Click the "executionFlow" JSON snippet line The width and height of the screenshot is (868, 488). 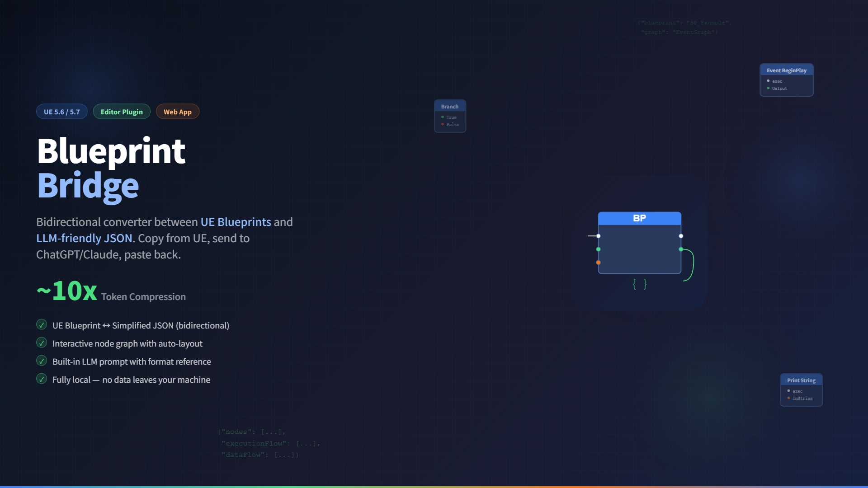point(271,443)
